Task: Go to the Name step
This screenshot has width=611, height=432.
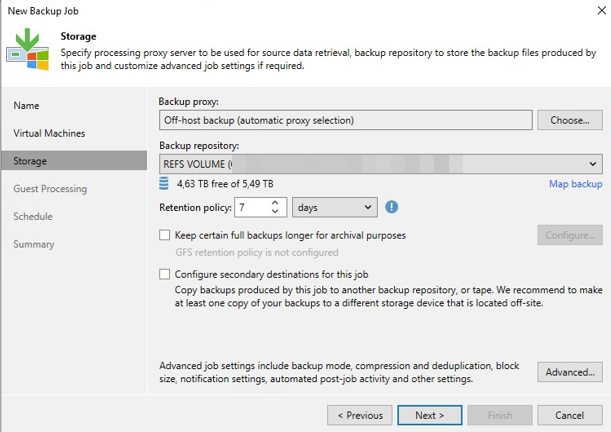Action: 27,105
